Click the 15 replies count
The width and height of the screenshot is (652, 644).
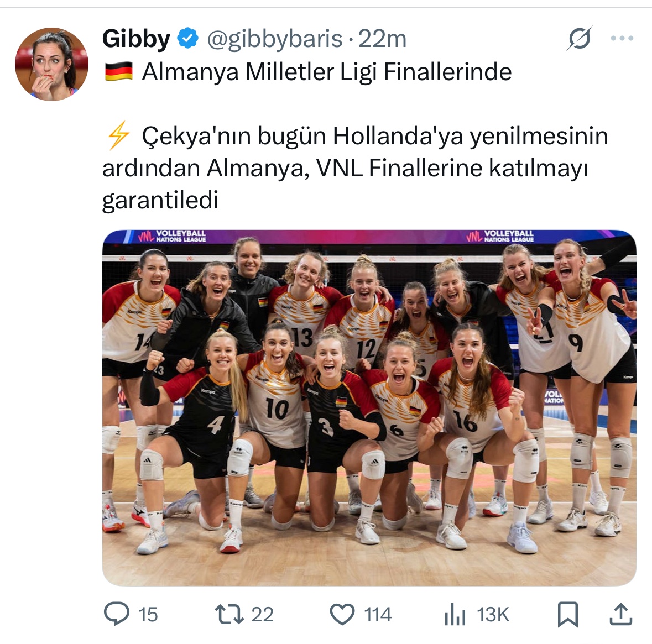tap(148, 615)
